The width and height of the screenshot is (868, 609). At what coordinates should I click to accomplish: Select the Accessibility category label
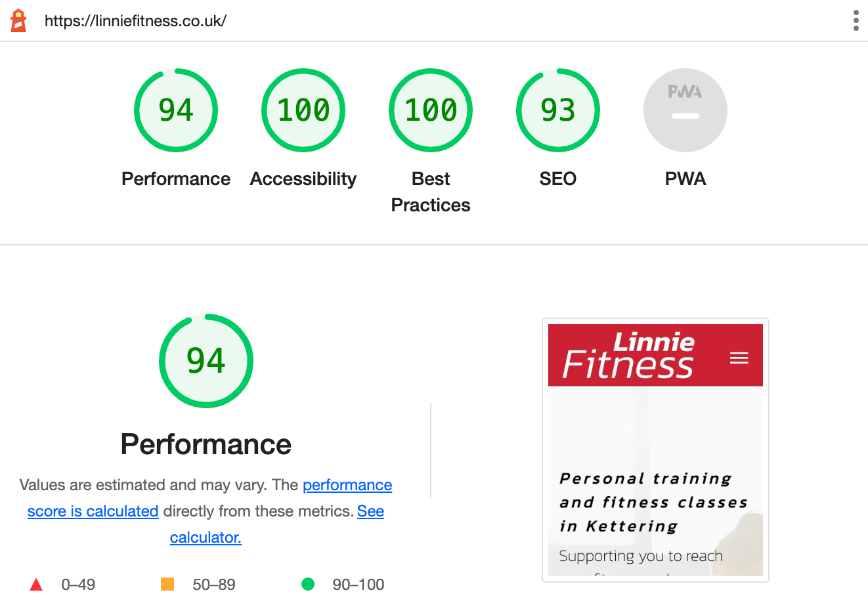click(303, 178)
